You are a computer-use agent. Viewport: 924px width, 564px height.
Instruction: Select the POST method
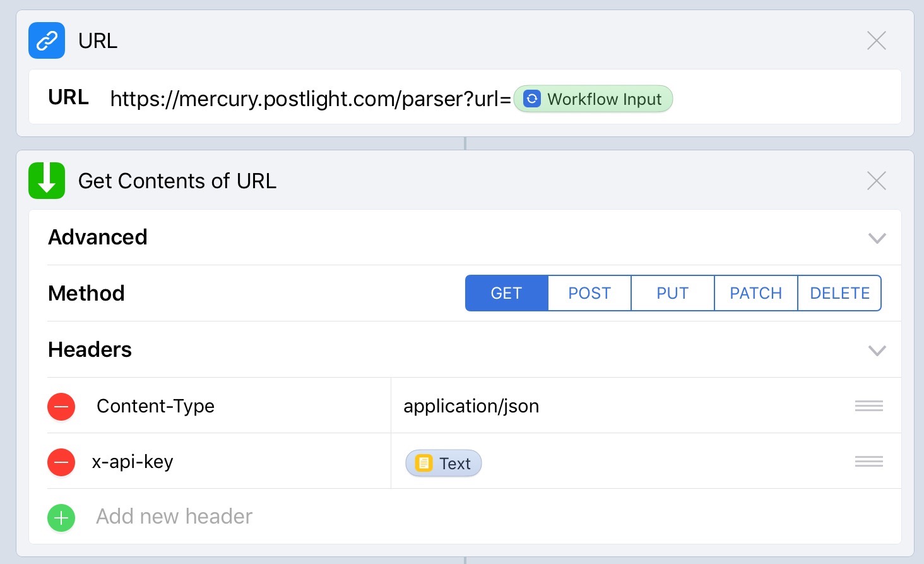tap(589, 293)
